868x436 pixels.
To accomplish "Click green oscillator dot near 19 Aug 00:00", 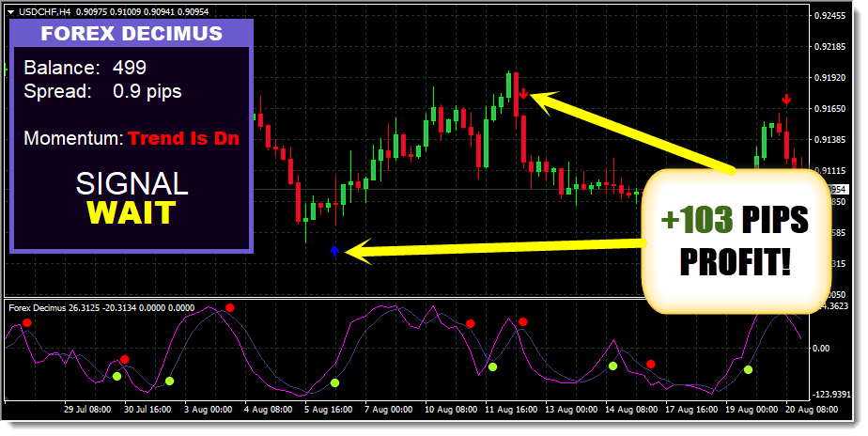I will pos(749,369).
